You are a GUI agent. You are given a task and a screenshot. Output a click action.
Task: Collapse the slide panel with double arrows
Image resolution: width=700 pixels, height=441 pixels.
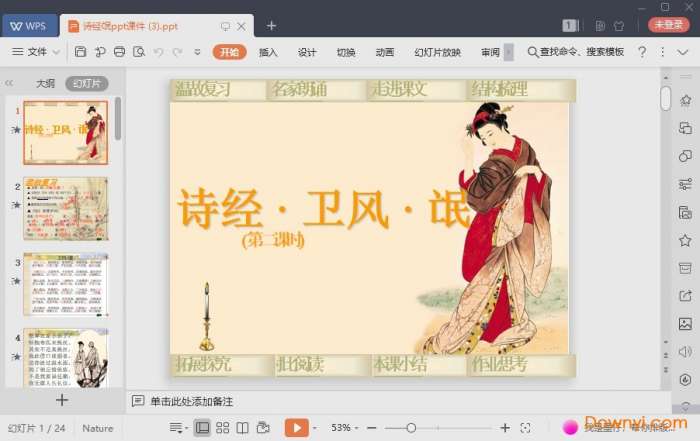9,83
